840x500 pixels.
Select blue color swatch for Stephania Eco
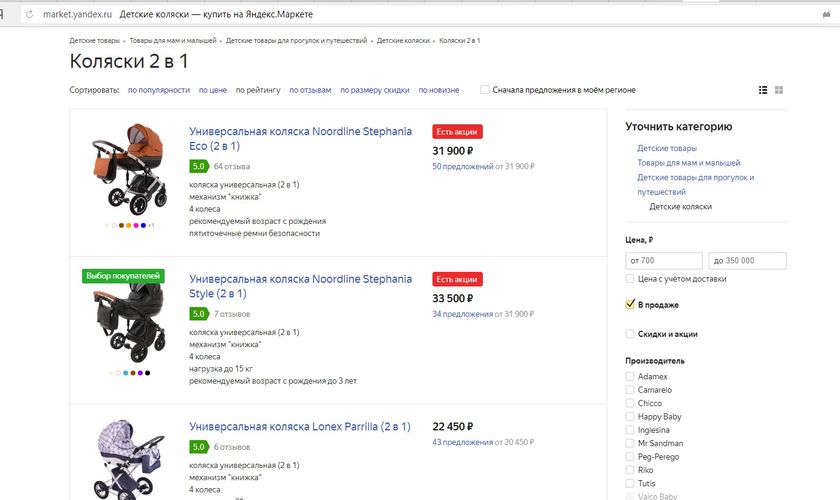[x=143, y=226]
